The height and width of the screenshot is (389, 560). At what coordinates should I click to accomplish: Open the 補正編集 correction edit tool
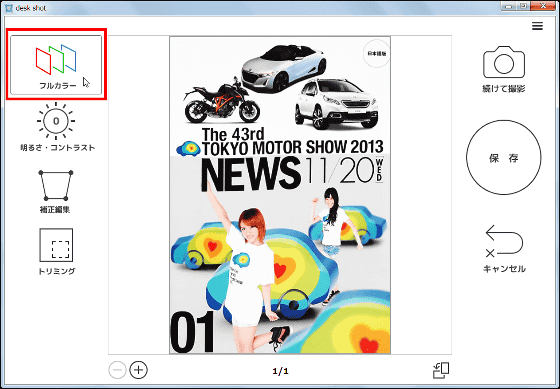click(55, 191)
